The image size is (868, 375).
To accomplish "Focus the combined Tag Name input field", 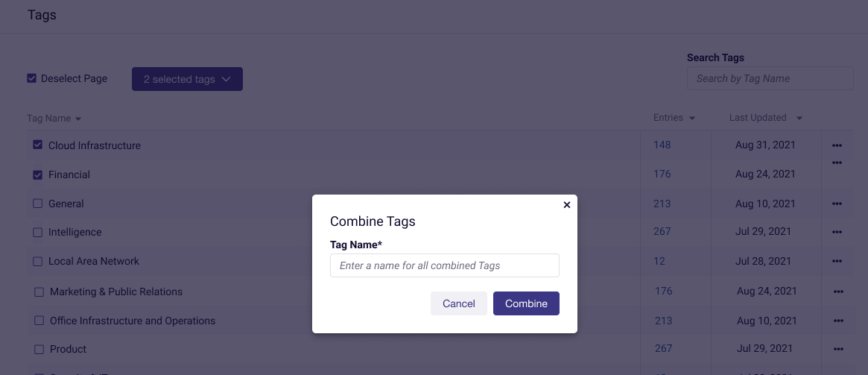I will [445, 265].
